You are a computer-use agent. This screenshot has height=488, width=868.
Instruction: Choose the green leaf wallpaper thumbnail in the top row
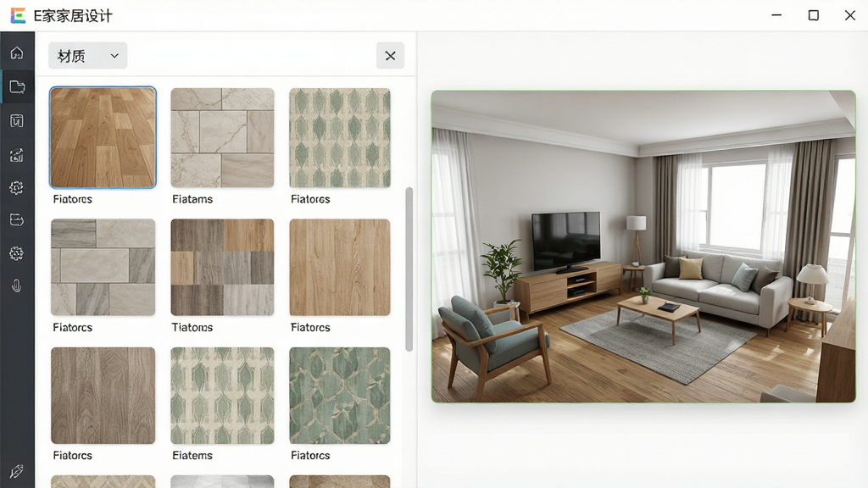340,137
